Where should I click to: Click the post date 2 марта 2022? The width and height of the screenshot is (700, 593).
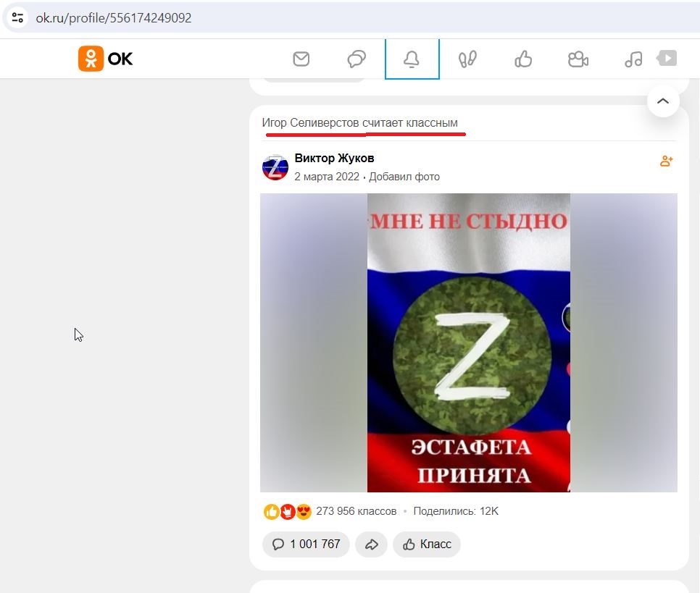pyautogui.click(x=327, y=177)
